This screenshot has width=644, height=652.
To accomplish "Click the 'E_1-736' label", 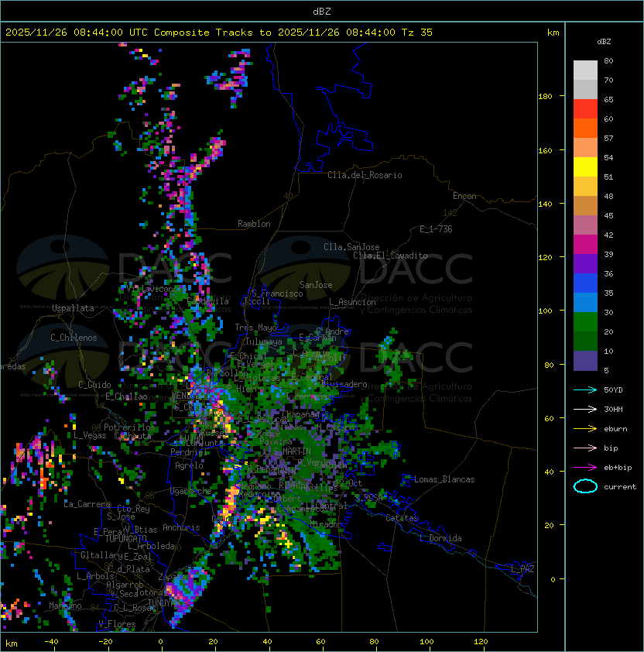I will pyautogui.click(x=436, y=229).
